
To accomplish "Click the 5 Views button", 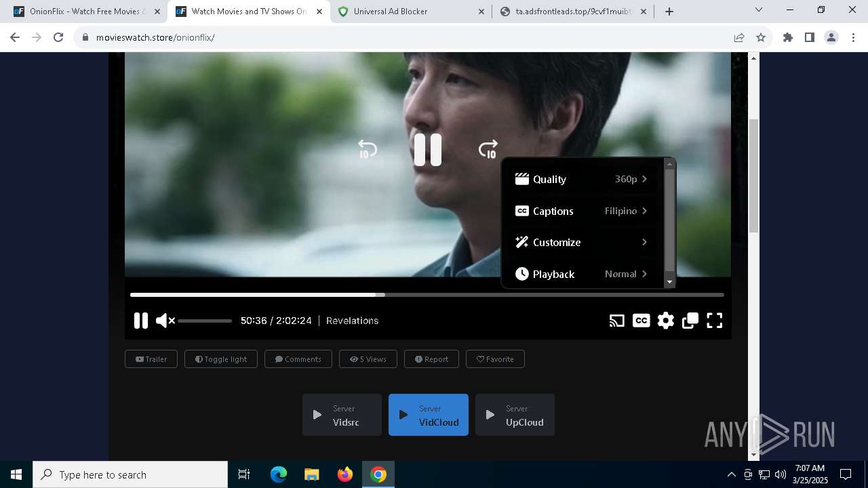I will tap(368, 359).
